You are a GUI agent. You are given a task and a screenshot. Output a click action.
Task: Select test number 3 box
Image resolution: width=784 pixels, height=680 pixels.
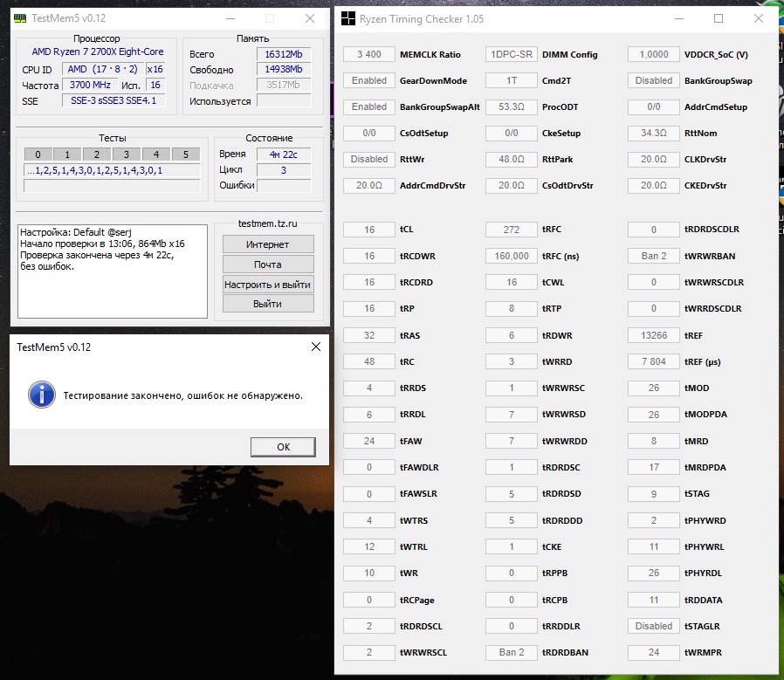tap(127, 155)
